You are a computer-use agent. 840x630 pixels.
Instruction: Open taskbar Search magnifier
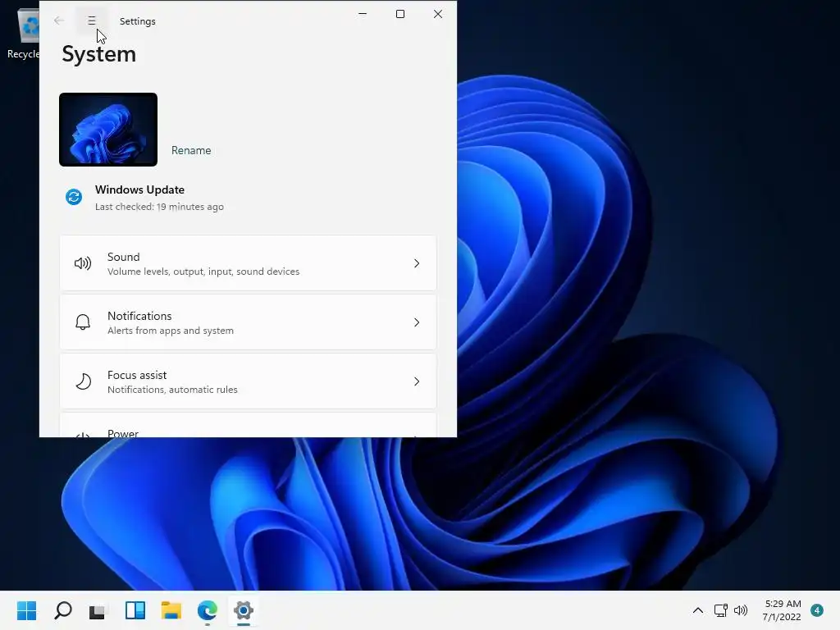[x=63, y=610]
